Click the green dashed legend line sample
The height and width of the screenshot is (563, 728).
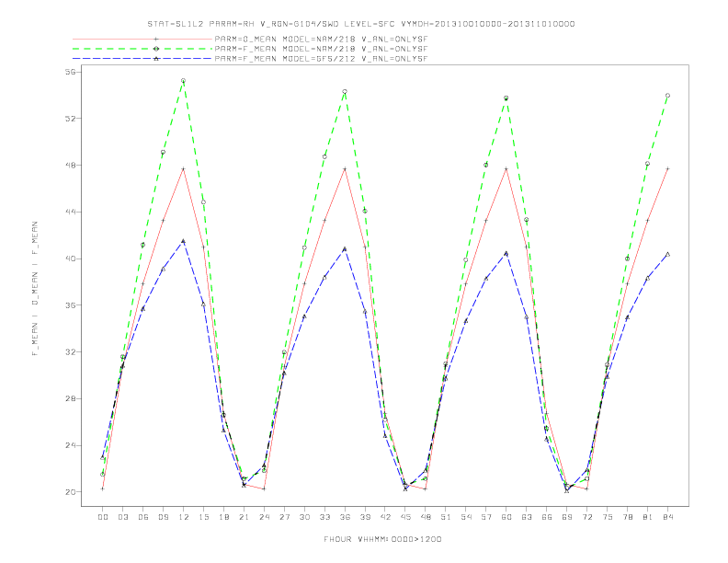coord(142,49)
